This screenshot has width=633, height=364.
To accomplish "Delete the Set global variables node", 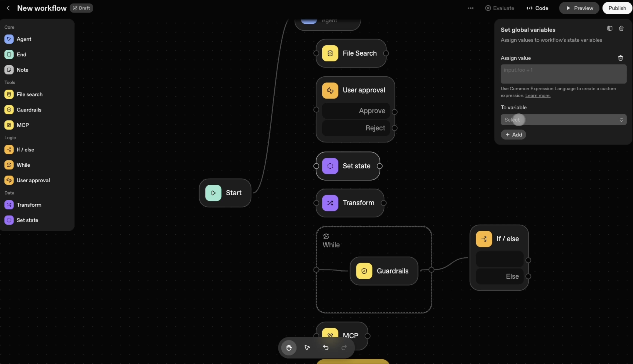I will coord(621,28).
